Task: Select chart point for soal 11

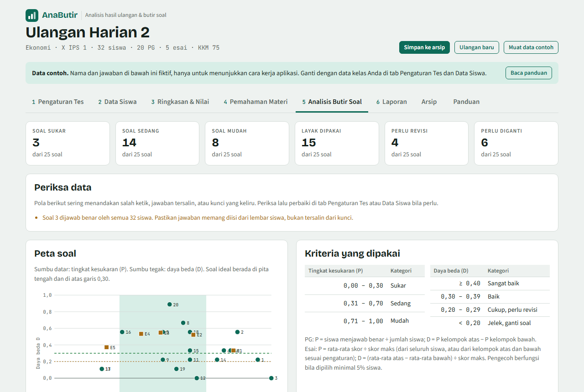Action: 190,360
